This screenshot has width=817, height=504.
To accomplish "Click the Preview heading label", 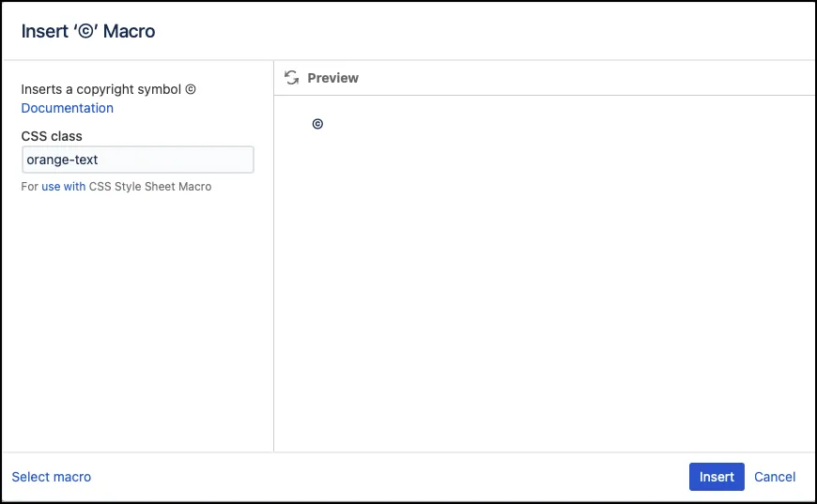I will (x=333, y=78).
